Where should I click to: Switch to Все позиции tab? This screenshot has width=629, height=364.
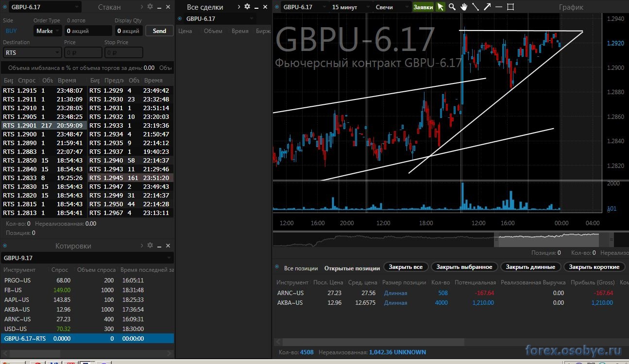click(x=301, y=267)
